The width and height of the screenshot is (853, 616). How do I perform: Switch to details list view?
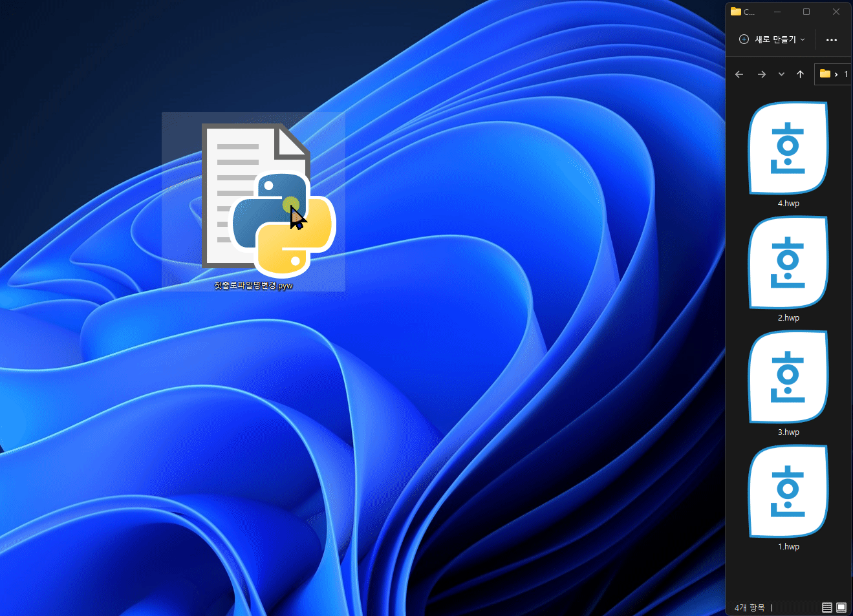pos(827,608)
